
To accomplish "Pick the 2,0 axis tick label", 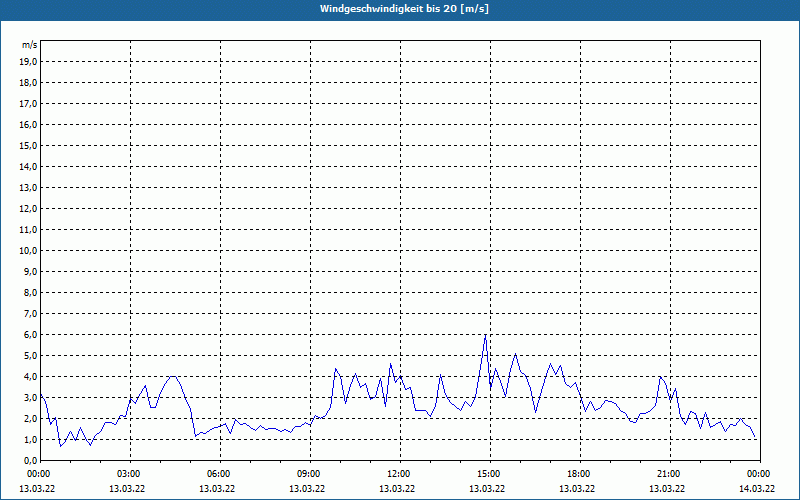I will [x=31, y=418].
